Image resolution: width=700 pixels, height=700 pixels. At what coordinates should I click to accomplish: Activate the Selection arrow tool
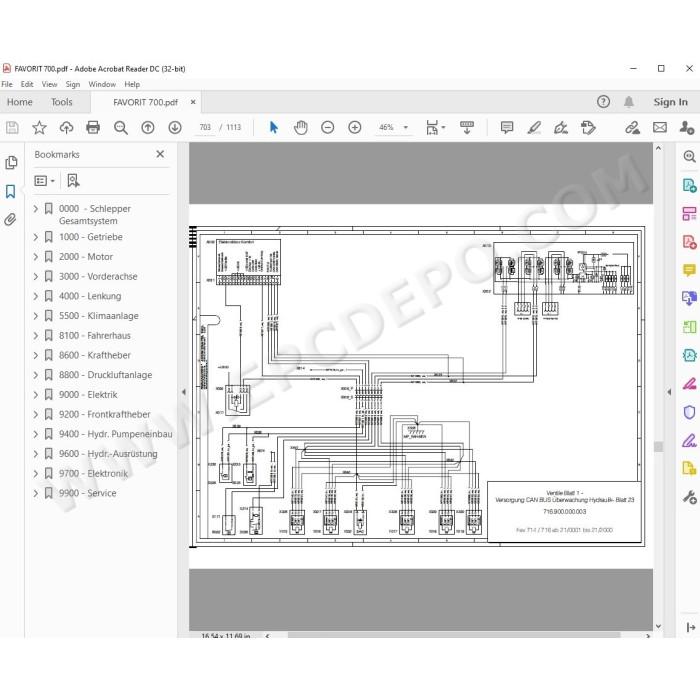(274, 128)
